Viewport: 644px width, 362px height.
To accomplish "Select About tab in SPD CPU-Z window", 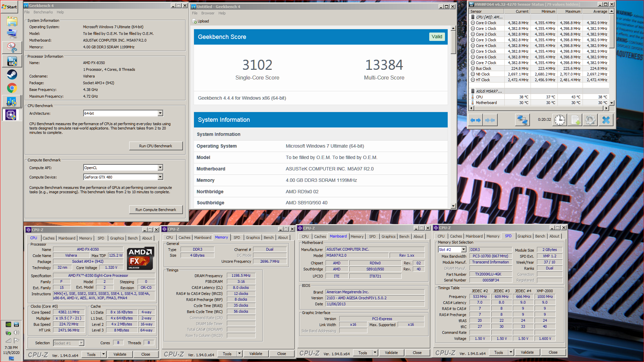I will (x=554, y=236).
